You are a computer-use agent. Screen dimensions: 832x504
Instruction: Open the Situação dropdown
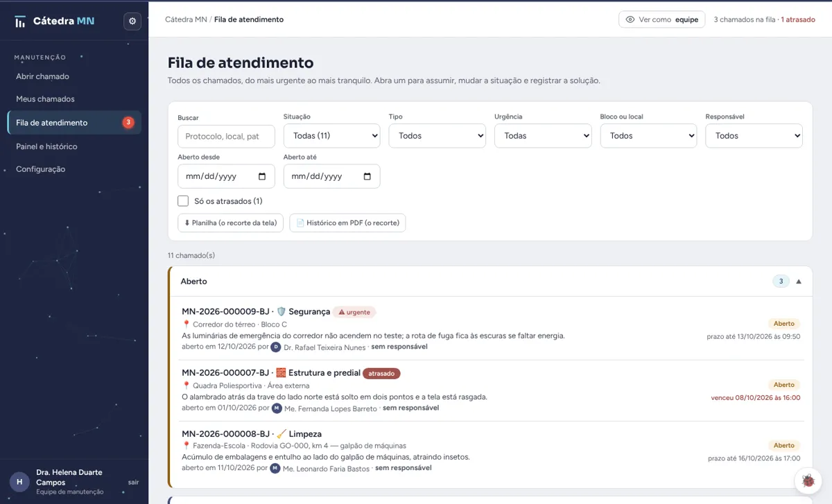332,136
